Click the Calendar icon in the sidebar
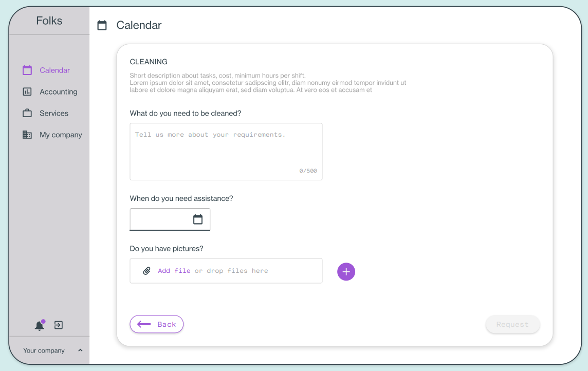Screen dimensions: 588x371 pos(27,70)
